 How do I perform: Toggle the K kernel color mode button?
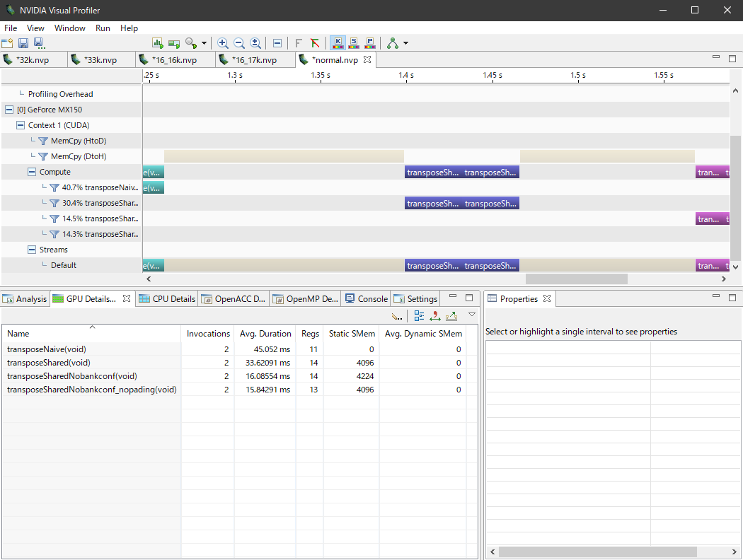point(338,43)
